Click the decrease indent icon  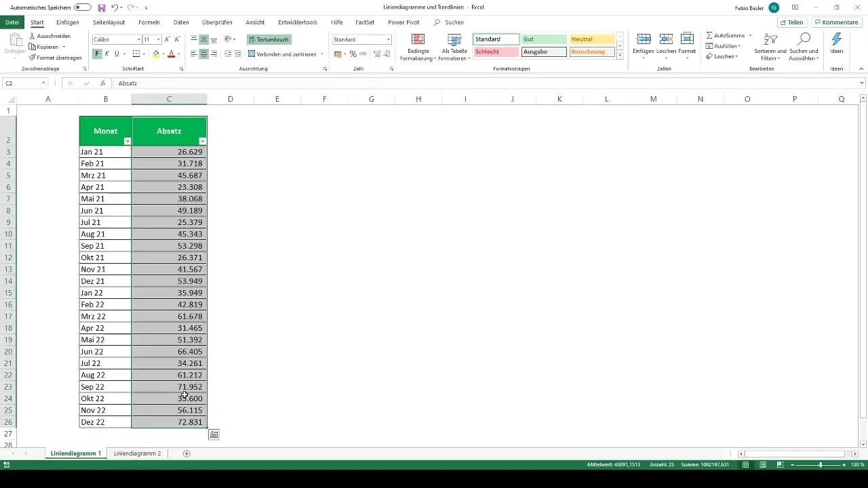pos(227,54)
